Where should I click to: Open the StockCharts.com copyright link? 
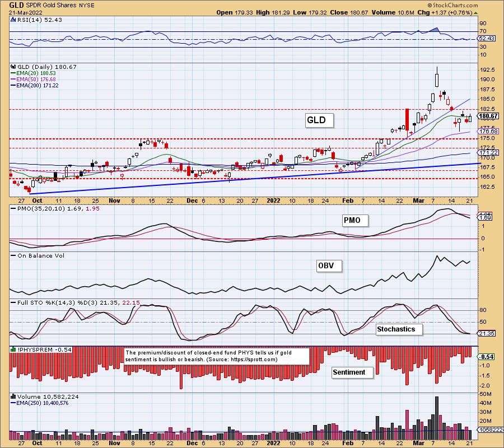click(x=452, y=5)
